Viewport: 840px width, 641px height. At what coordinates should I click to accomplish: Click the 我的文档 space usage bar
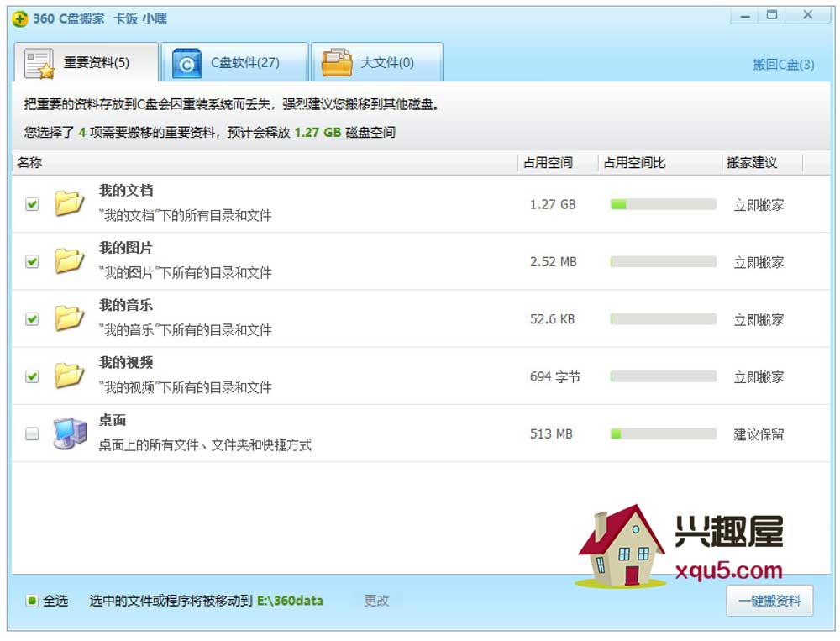[664, 204]
